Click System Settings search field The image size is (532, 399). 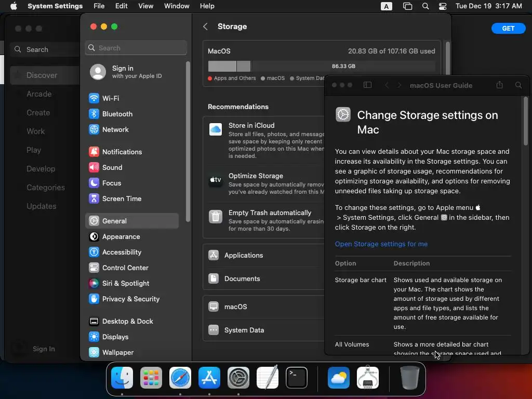coord(136,48)
